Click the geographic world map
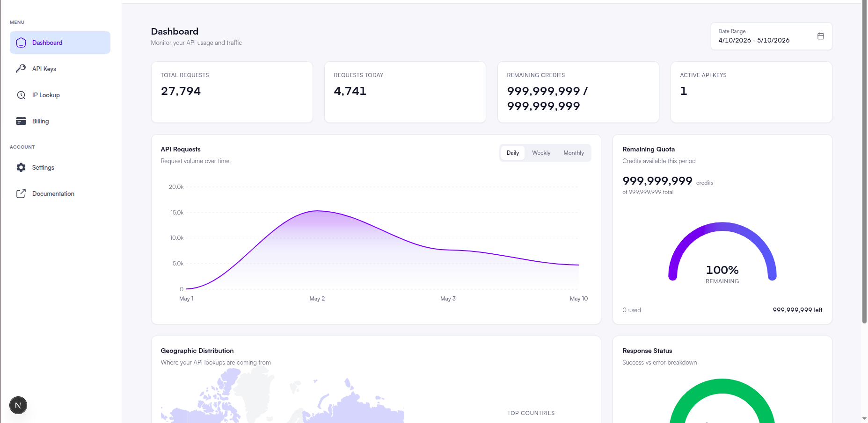 (283, 395)
